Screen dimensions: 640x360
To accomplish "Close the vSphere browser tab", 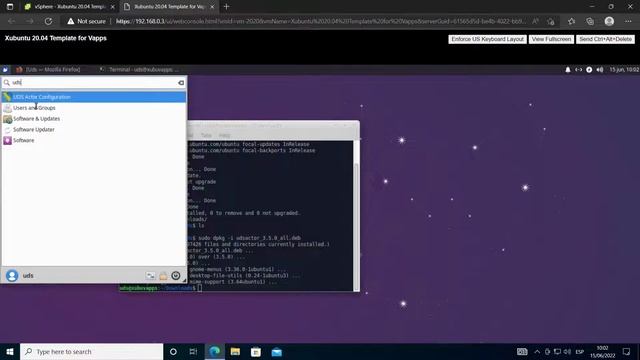I will (113, 7).
